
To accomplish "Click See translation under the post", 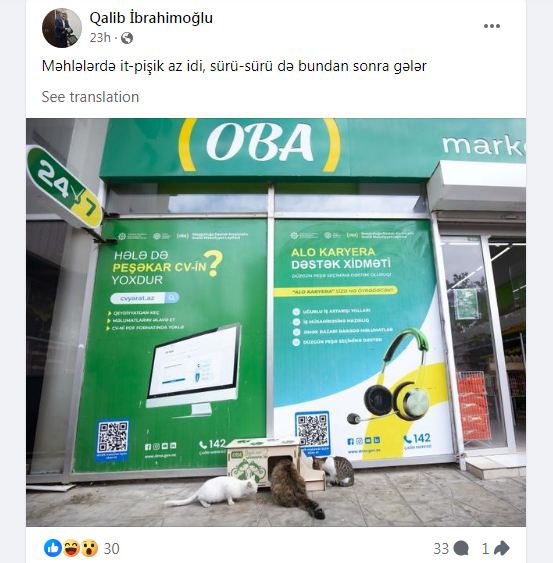I will coord(90,97).
